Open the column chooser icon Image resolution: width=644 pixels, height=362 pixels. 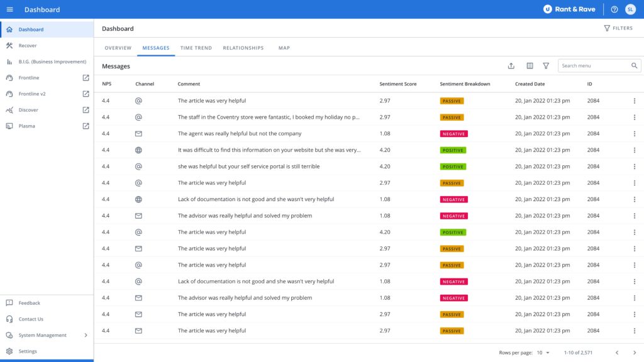(x=530, y=65)
